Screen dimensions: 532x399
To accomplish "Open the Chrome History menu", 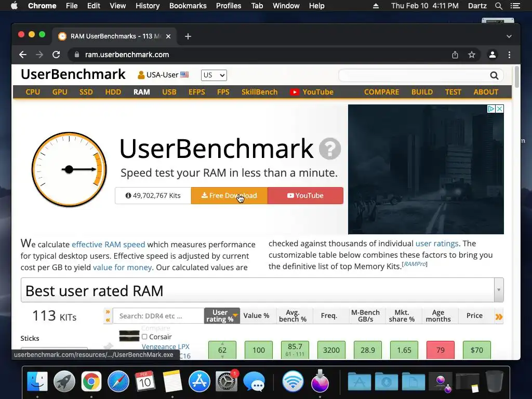I will tap(148, 6).
